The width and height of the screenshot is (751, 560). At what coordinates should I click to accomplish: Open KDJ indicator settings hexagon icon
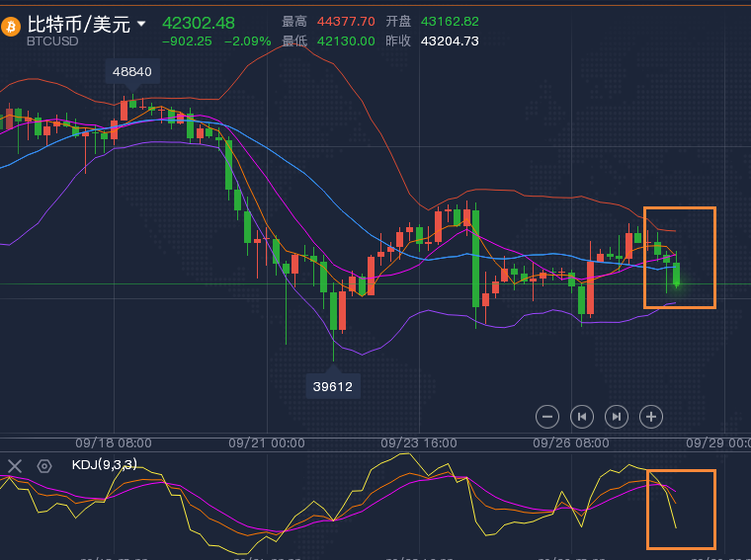43,466
